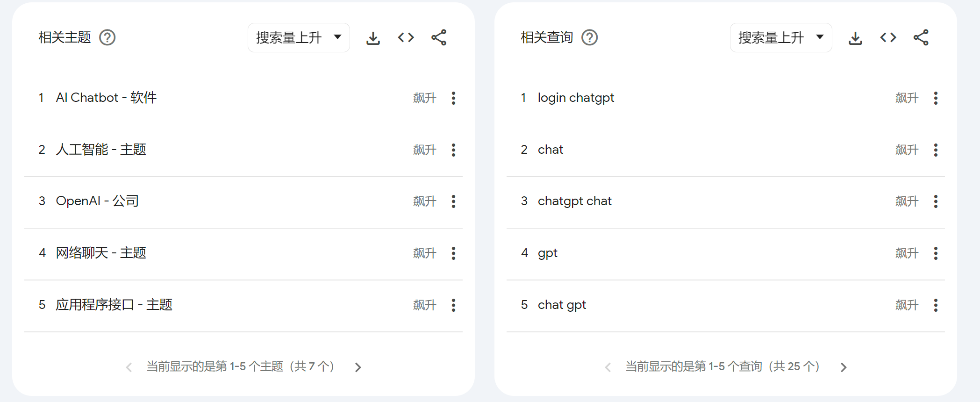Get embed code for 相关查询 panel

(888, 37)
